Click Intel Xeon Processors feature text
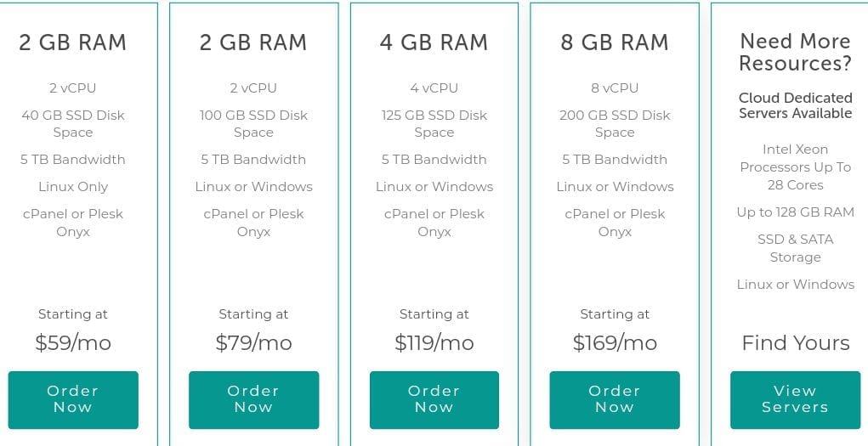868x446 pixels. coord(796,167)
